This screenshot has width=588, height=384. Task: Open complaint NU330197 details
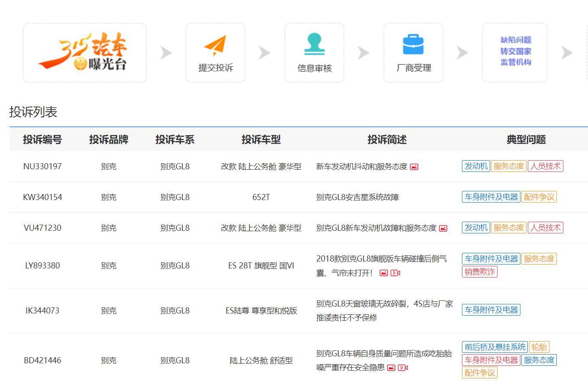pyautogui.click(x=42, y=166)
